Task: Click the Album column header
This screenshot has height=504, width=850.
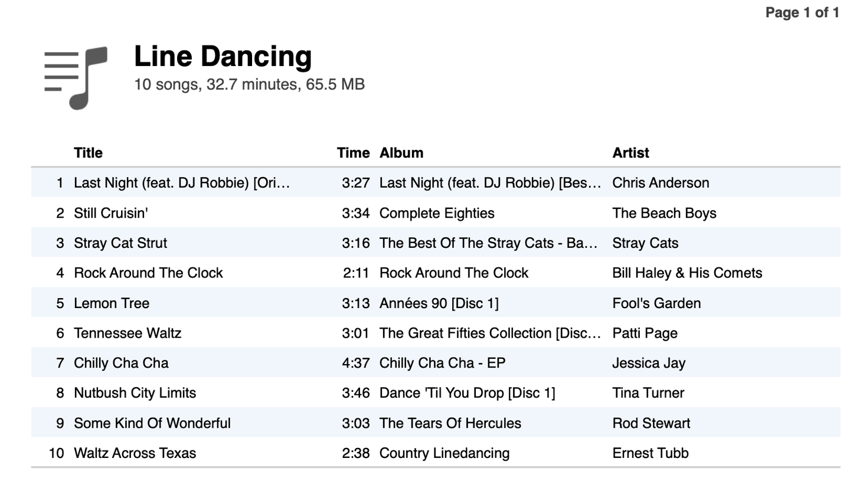Action: click(401, 153)
